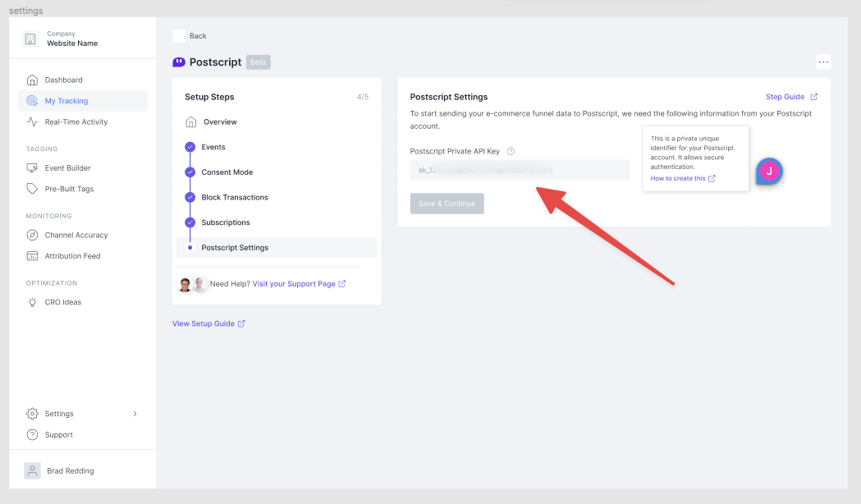Open the View Setup Guide link

(204, 323)
